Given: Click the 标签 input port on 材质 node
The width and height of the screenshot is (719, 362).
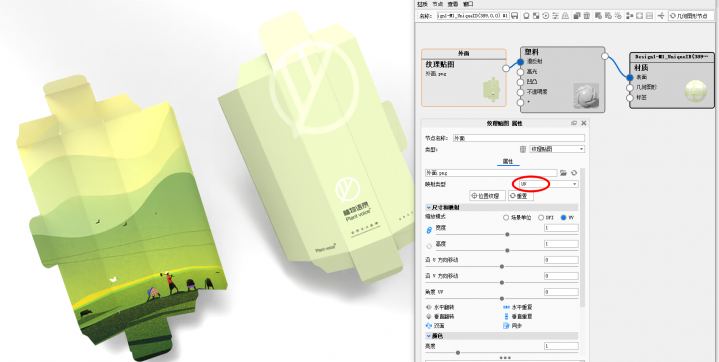Looking at the screenshot, I should [630, 97].
